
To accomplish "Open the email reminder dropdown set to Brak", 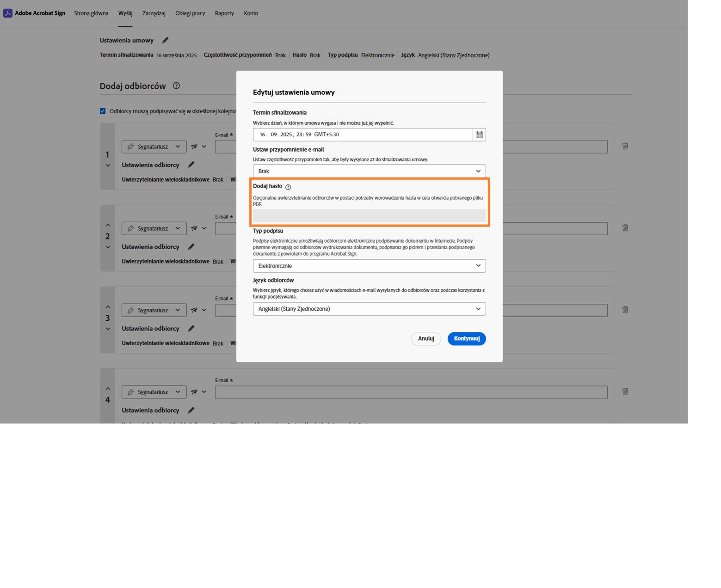I will point(369,171).
